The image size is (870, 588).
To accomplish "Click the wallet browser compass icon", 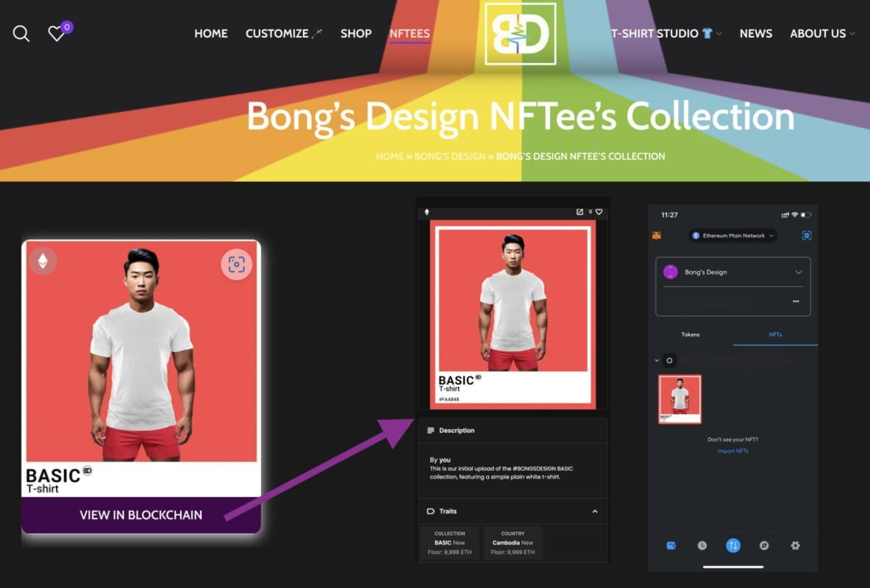I will coord(764,545).
